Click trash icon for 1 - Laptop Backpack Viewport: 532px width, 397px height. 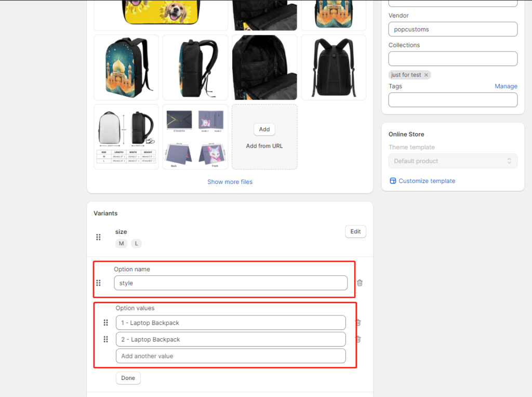358,323
